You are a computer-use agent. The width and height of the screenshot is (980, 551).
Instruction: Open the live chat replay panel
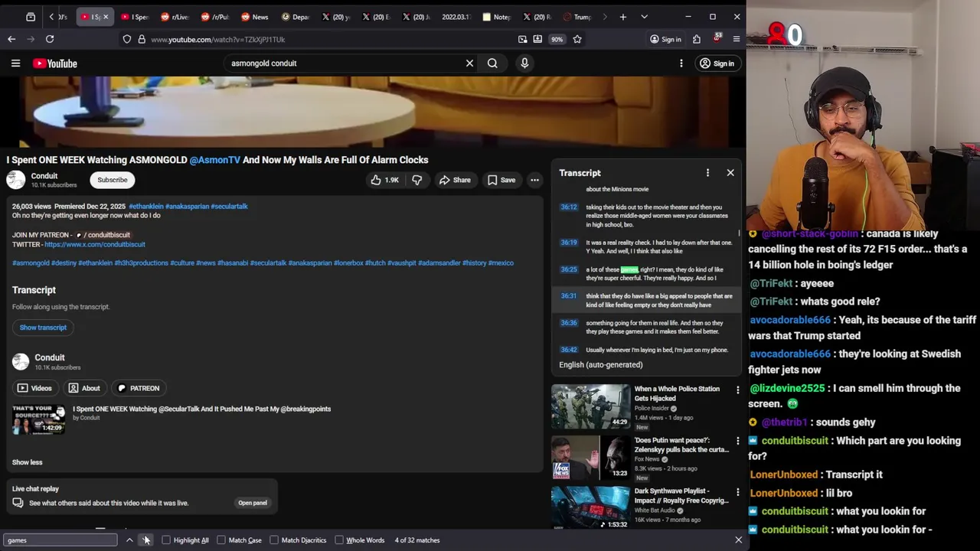pyautogui.click(x=252, y=503)
